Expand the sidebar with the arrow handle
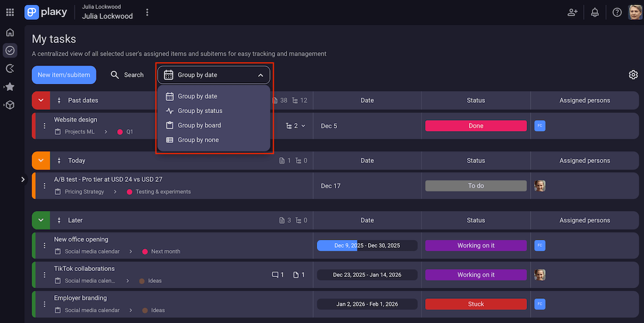The image size is (644, 323). pos(23,179)
